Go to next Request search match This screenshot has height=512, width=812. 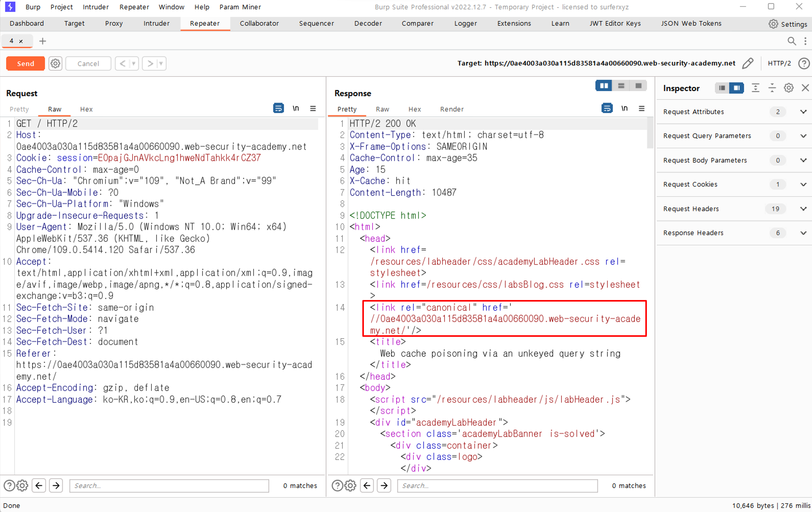coord(56,485)
